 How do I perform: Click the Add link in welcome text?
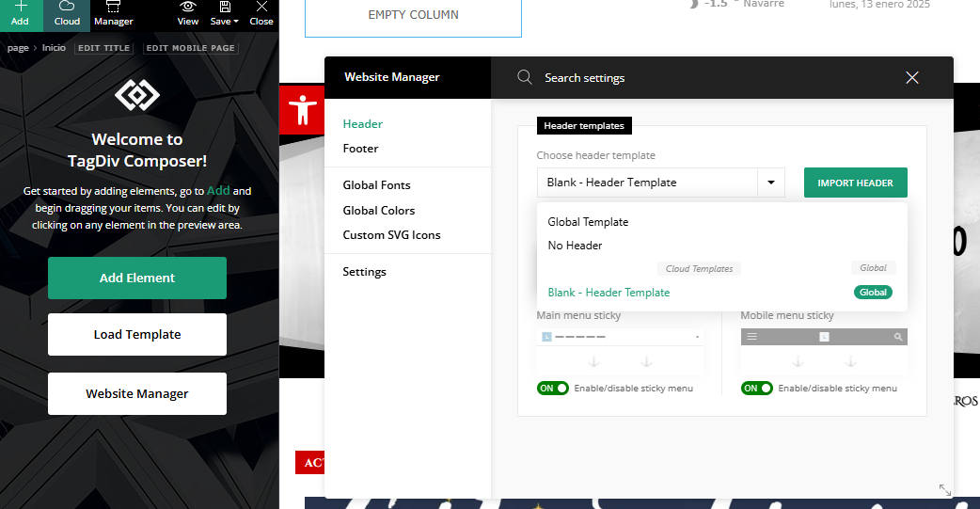tap(218, 191)
